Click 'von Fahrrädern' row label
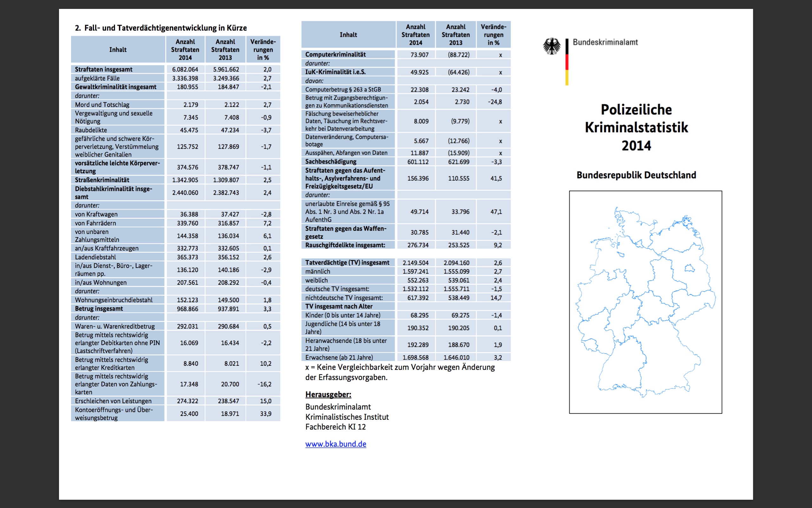 pyautogui.click(x=95, y=223)
